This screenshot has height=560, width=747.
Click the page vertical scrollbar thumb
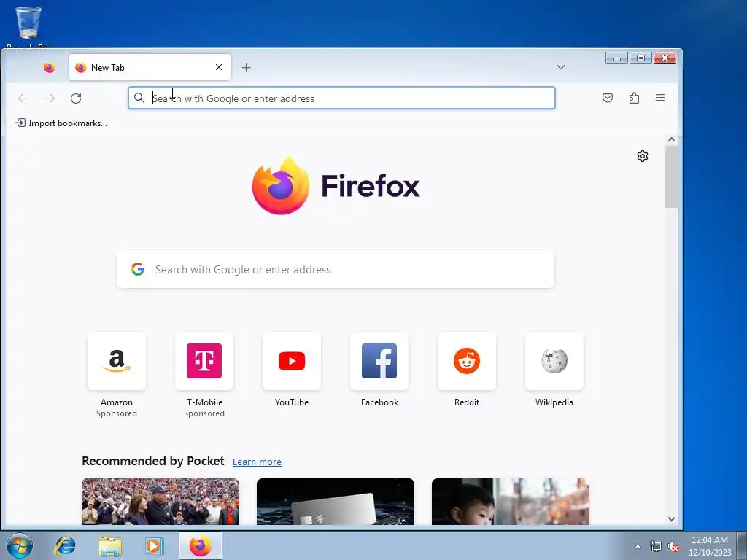tap(671, 177)
